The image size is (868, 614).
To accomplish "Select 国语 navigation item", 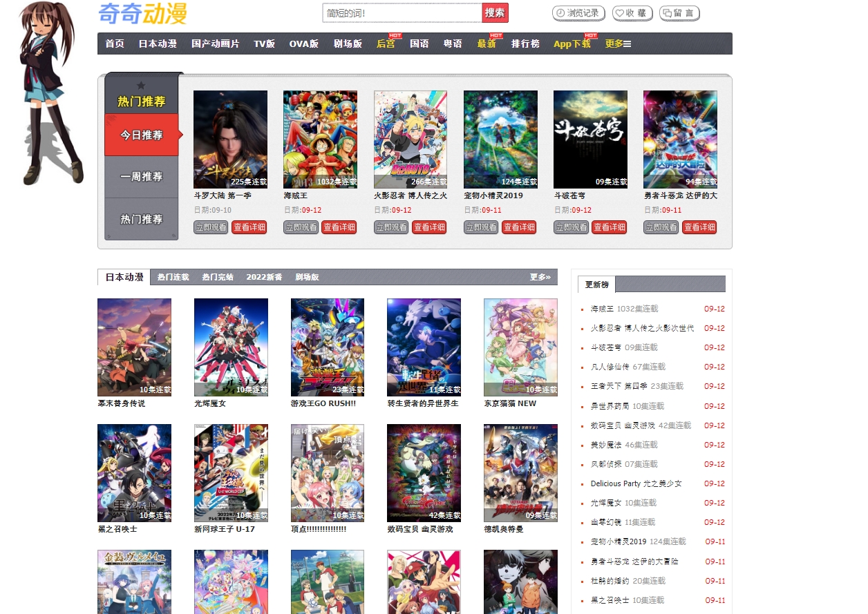I will (419, 44).
